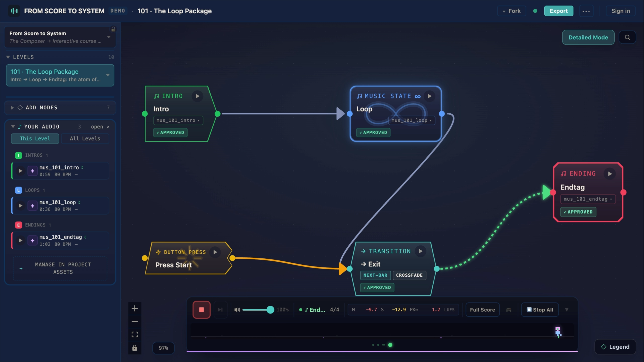The width and height of the screenshot is (644, 362).
Task: Click the sparkle icon for mus_101_endtag
Action: (x=32, y=241)
